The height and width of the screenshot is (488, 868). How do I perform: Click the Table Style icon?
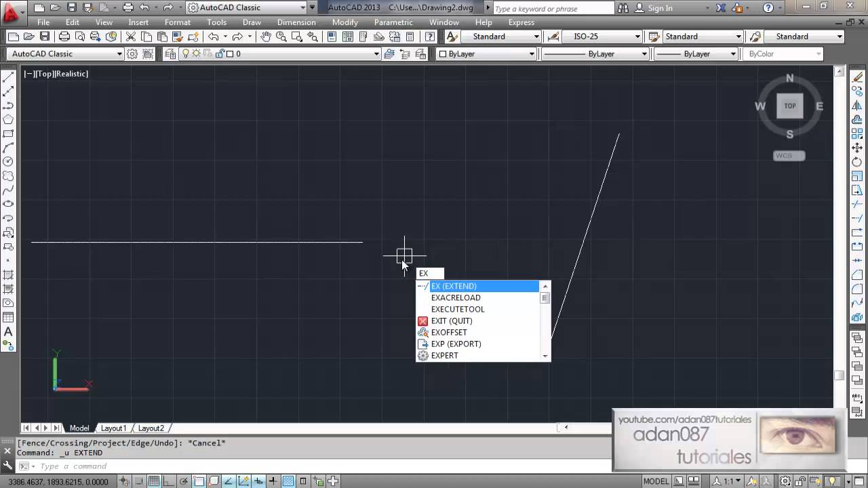(654, 37)
